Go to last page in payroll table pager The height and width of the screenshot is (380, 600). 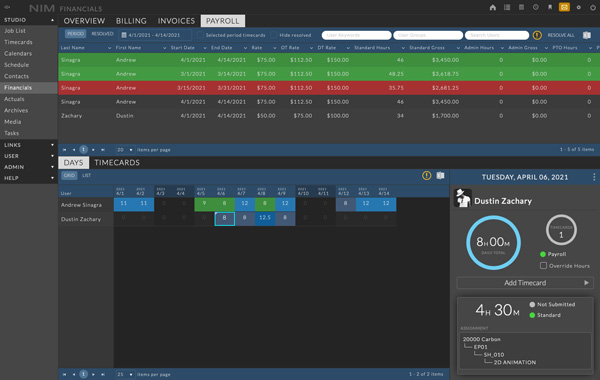(103, 150)
